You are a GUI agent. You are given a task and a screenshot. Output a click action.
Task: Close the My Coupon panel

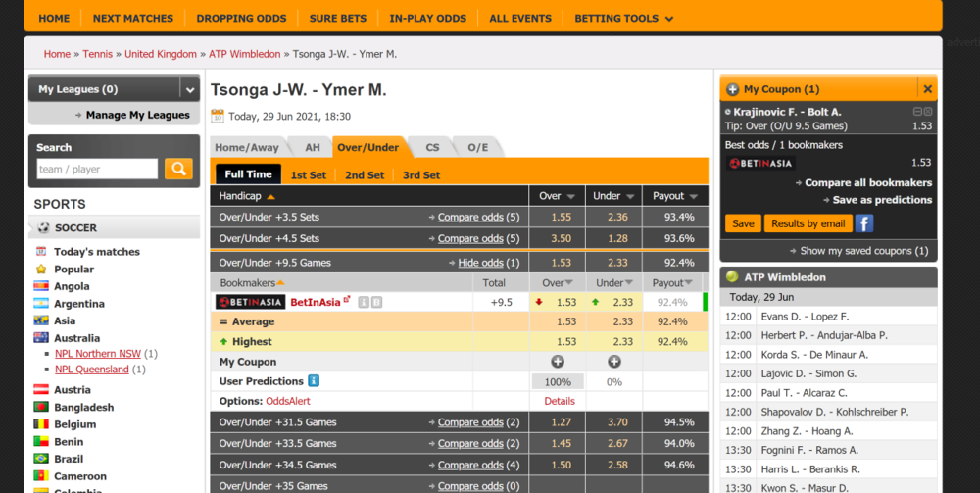927,89
